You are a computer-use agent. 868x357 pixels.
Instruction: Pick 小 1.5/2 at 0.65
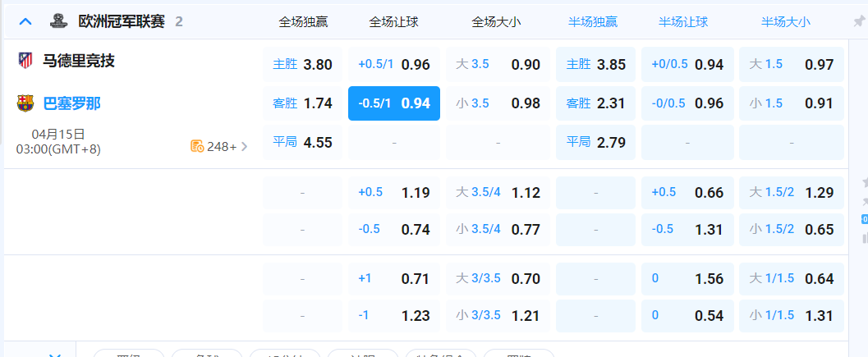(792, 229)
